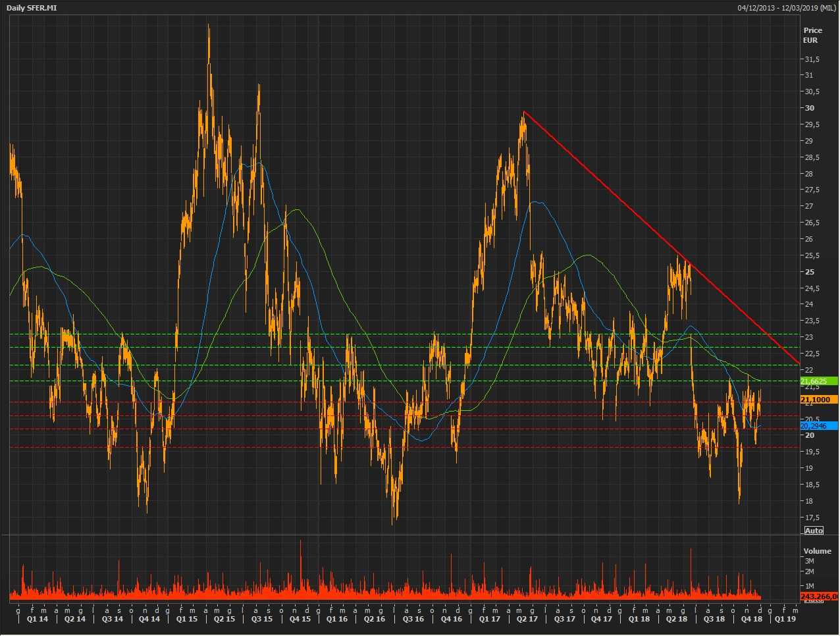The image size is (840, 636).
Task: Click the 1M volume axis label
Action: tap(810, 586)
